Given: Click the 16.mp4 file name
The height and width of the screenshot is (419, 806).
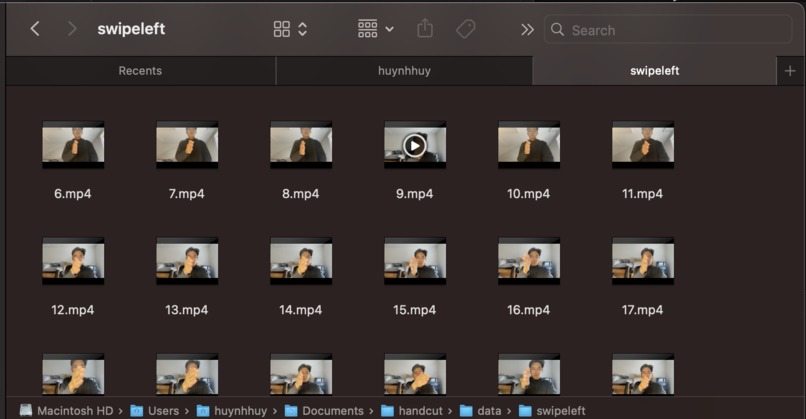Looking at the screenshot, I should coord(528,310).
